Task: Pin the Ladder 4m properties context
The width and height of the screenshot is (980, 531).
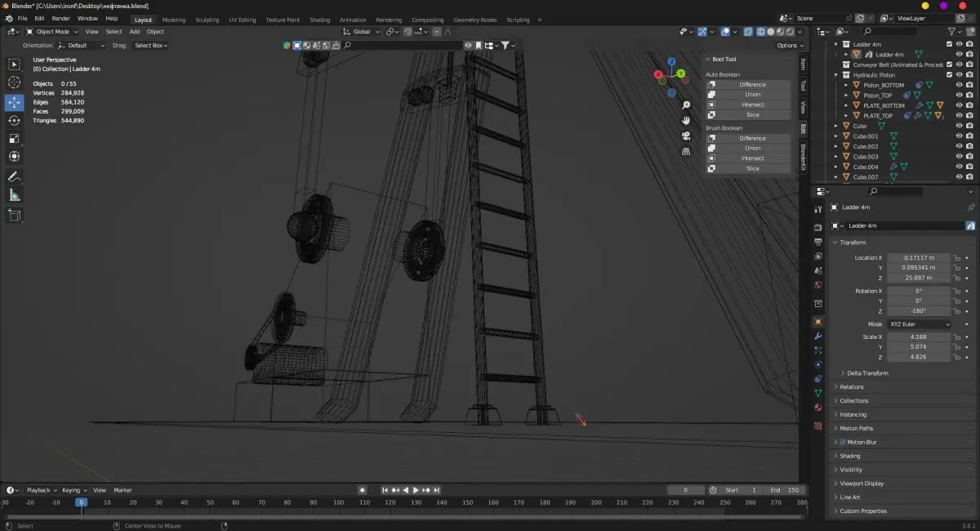Action: click(970, 207)
